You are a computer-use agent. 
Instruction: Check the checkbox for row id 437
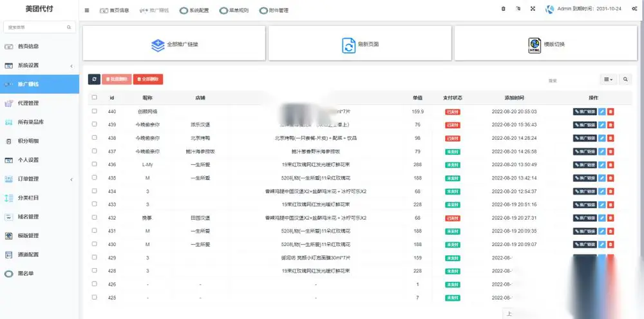point(95,151)
